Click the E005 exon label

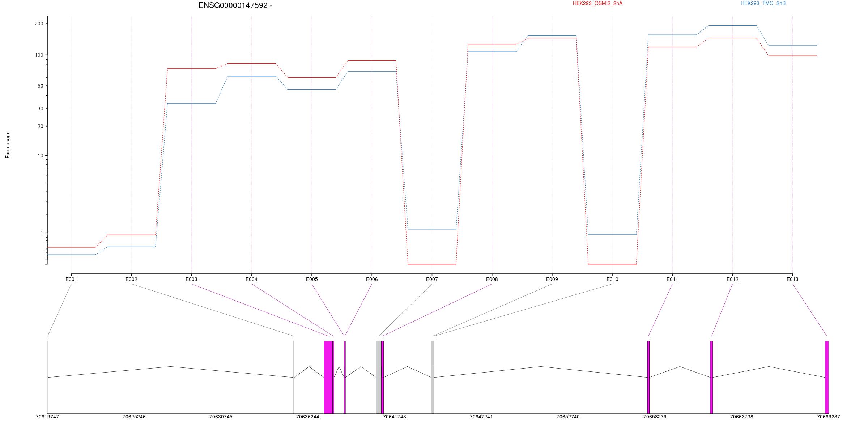312,279
